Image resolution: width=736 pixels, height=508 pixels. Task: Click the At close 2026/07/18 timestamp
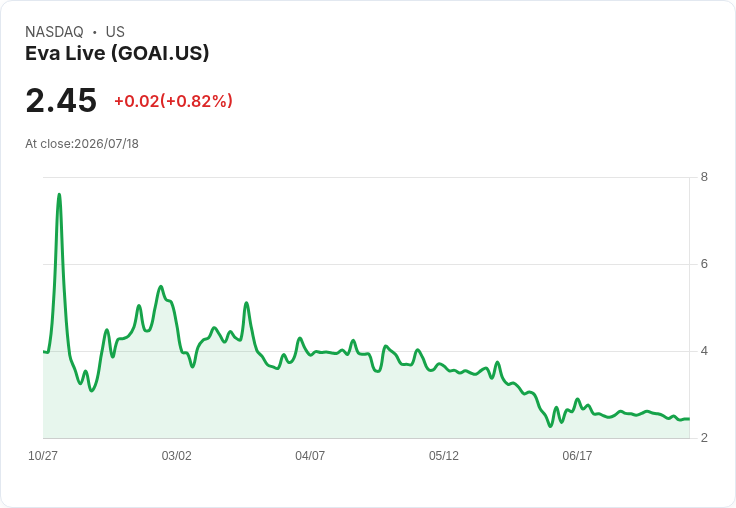coord(82,144)
